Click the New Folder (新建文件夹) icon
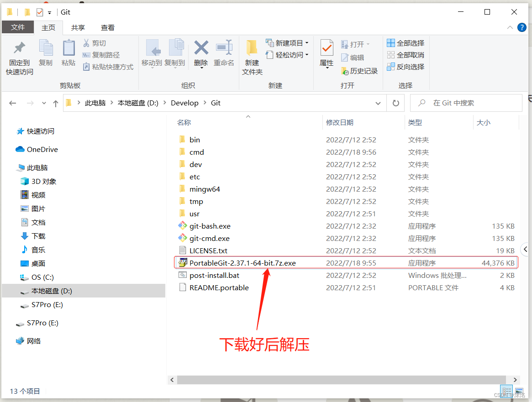 (252, 48)
